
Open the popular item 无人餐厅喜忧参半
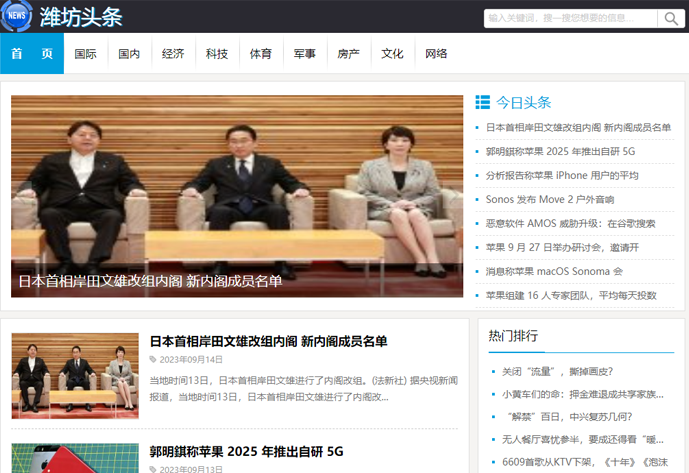(x=582, y=439)
